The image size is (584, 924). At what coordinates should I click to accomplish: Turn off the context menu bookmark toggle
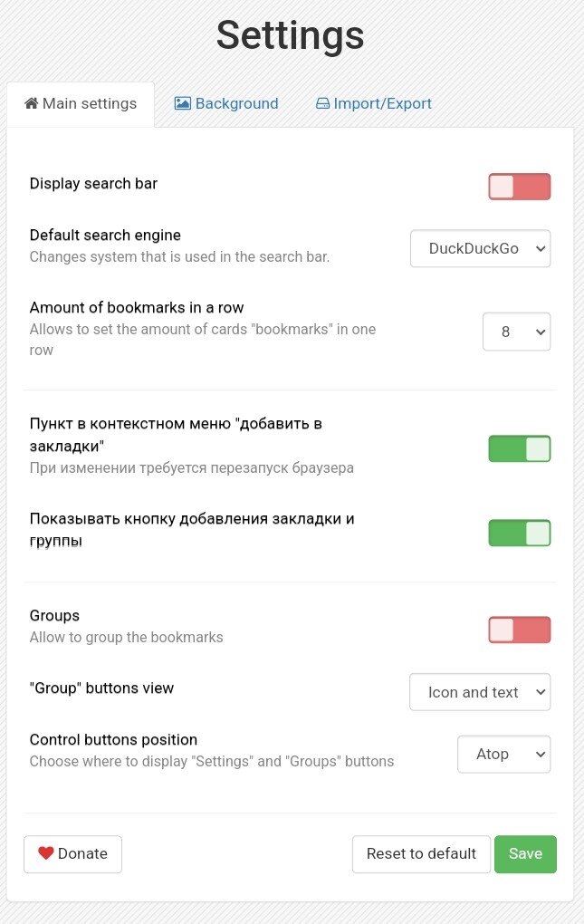click(519, 448)
